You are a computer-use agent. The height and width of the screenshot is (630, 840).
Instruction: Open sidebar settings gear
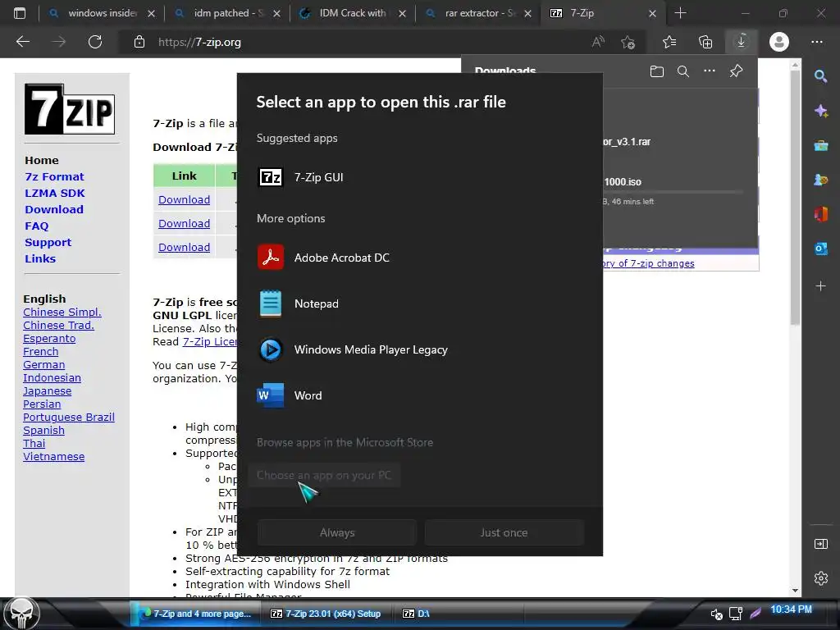click(x=820, y=578)
